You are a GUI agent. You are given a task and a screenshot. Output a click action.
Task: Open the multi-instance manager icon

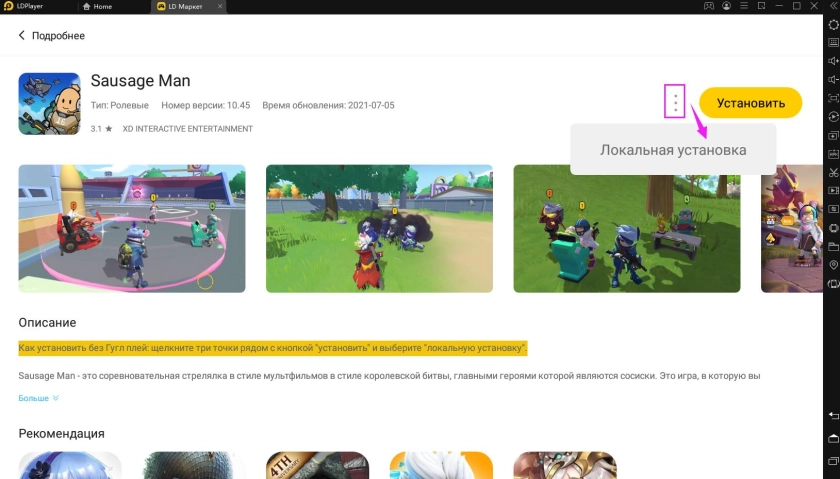[x=833, y=135]
